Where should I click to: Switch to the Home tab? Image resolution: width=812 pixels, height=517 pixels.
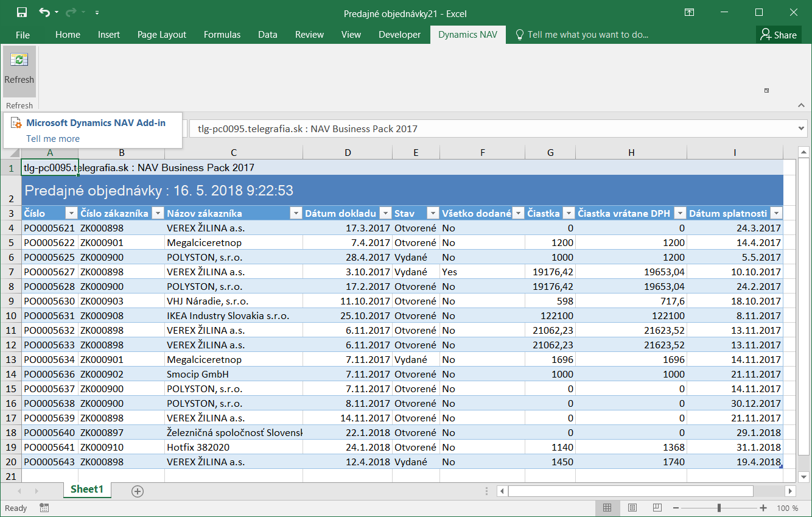tap(68, 35)
